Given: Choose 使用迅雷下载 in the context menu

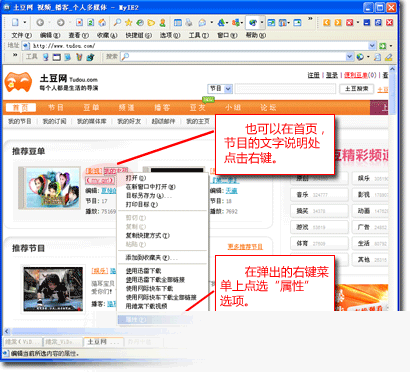Looking at the screenshot, I should click(162, 271).
